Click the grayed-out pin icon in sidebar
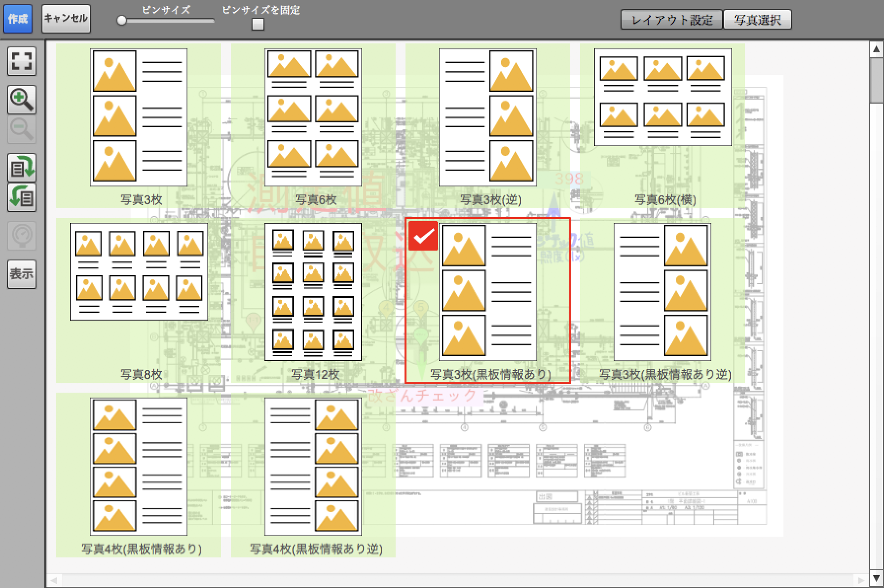The image size is (884, 588). (21, 236)
